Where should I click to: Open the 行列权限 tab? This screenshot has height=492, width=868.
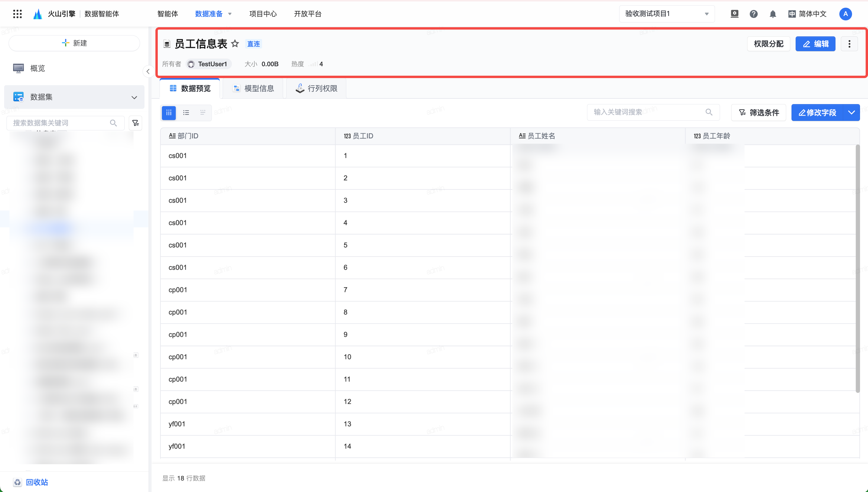click(x=316, y=88)
